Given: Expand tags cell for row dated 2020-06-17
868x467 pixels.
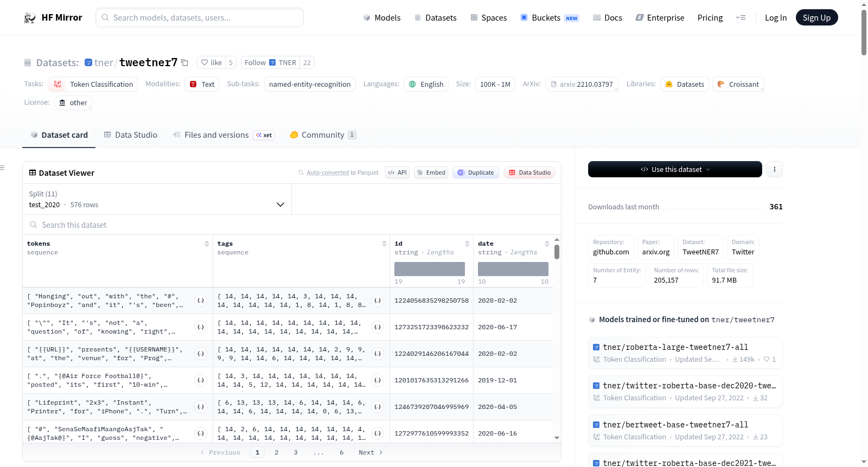Looking at the screenshot, I should coord(378,327).
